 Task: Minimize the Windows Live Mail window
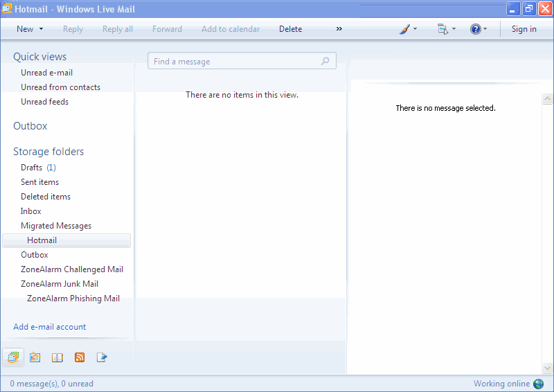pos(512,9)
